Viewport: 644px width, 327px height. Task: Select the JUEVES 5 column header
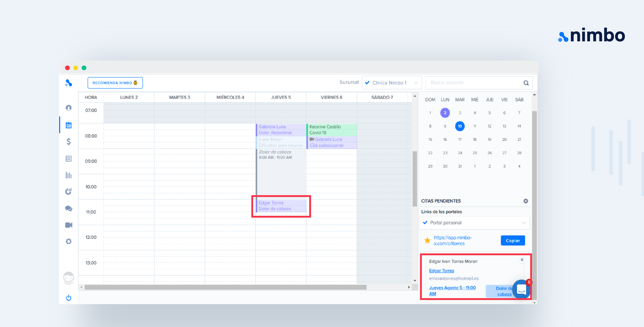[281, 97]
